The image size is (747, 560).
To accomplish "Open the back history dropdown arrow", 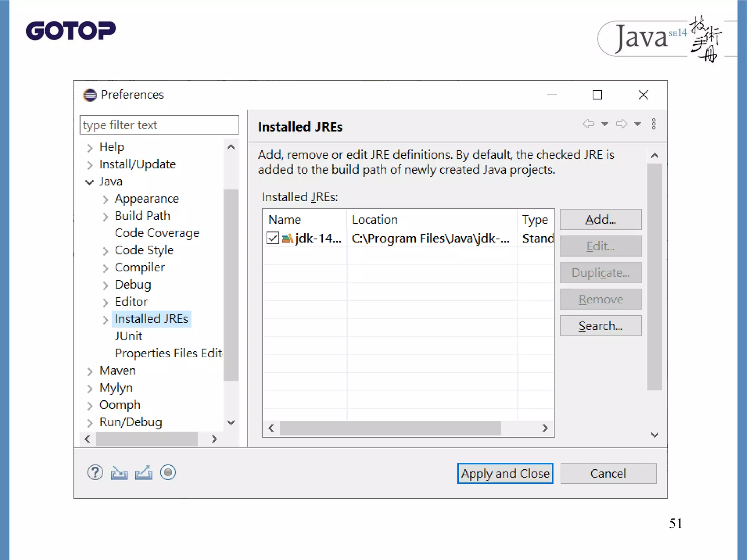I will coord(605,124).
